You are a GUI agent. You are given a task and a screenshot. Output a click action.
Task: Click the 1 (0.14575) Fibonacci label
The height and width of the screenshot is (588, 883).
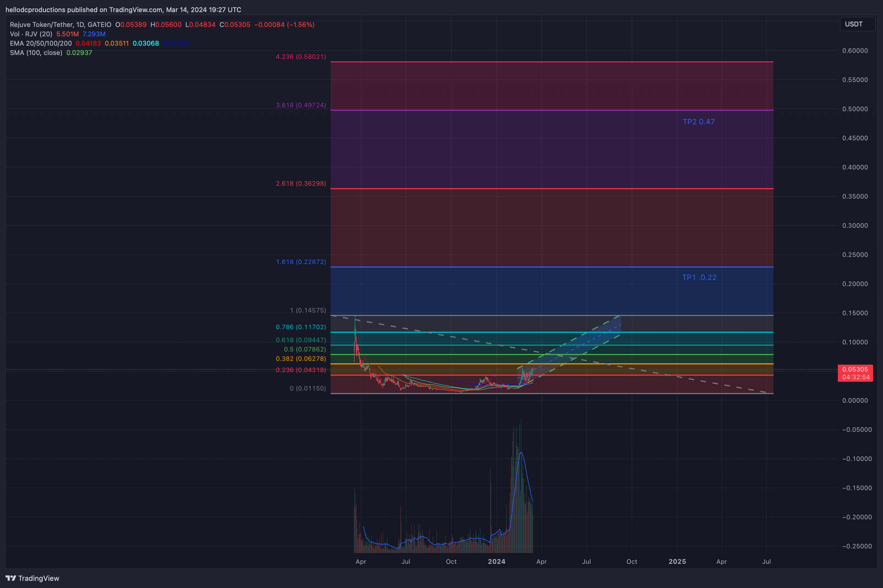[308, 310]
